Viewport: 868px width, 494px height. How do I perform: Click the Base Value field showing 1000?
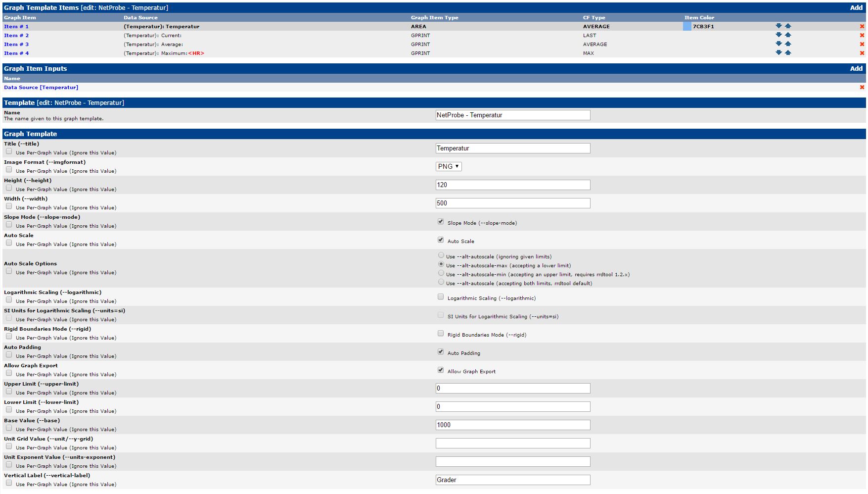pyautogui.click(x=513, y=425)
